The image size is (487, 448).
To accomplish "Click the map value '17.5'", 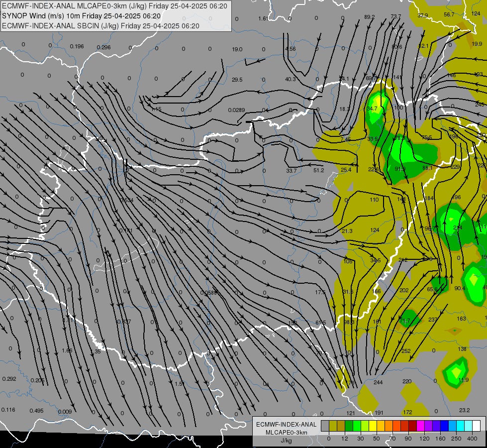I will coord(320,292).
